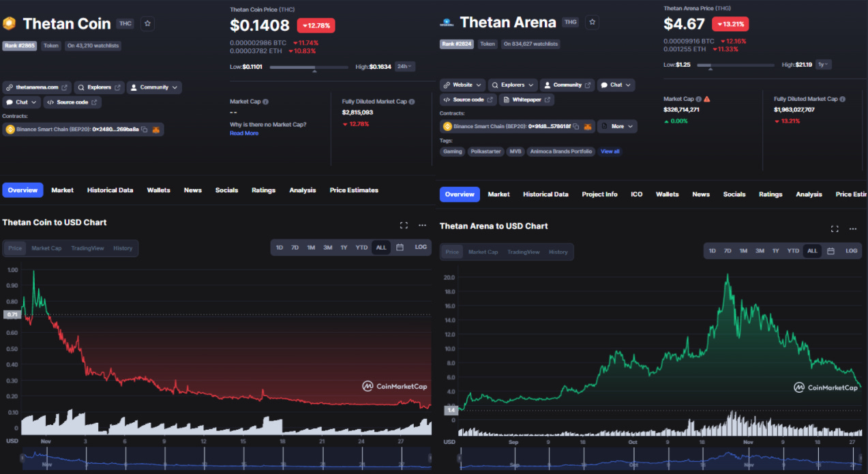The width and height of the screenshot is (868, 474).
Task: Open Explorers for Thetan Coin
Action: point(99,87)
